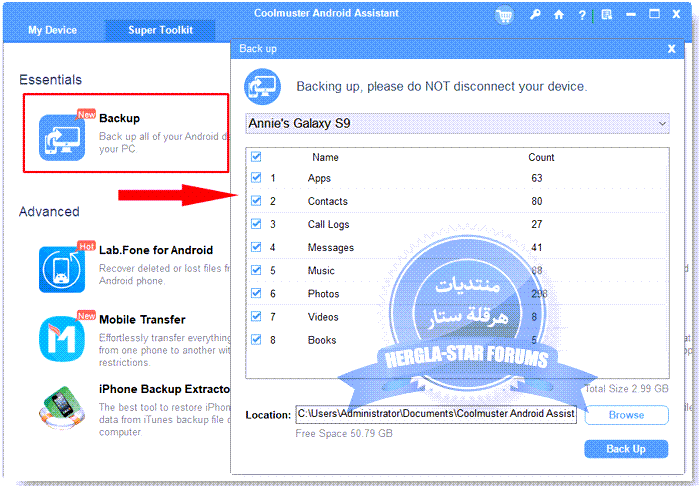The width and height of the screenshot is (700, 486).
Task: Select the Super Toolkit tab
Action: pyautogui.click(x=160, y=30)
